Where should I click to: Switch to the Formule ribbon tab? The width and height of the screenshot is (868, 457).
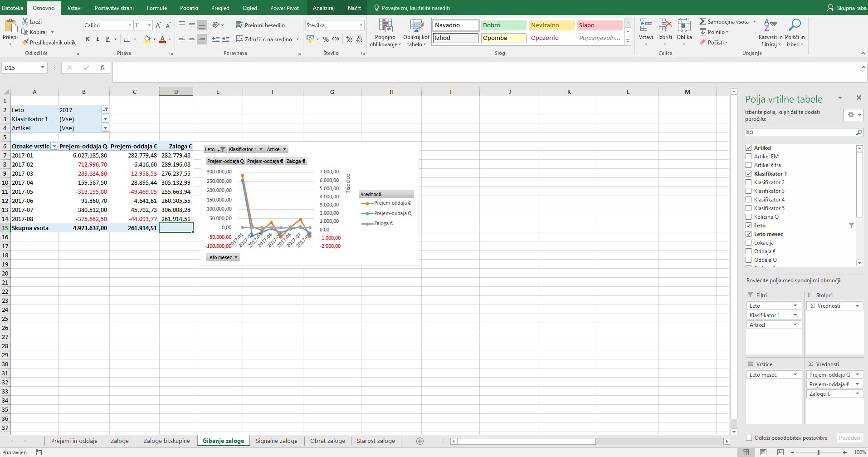[157, 8]
